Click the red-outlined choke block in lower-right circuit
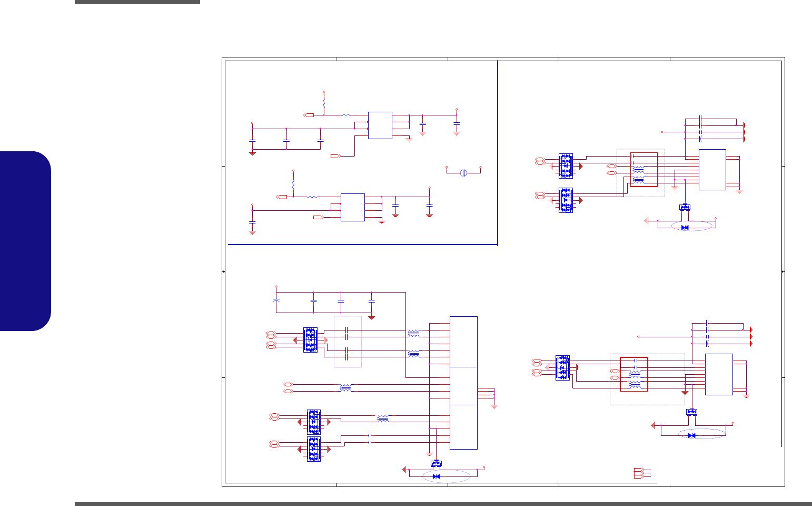 (x=634, y=374)
